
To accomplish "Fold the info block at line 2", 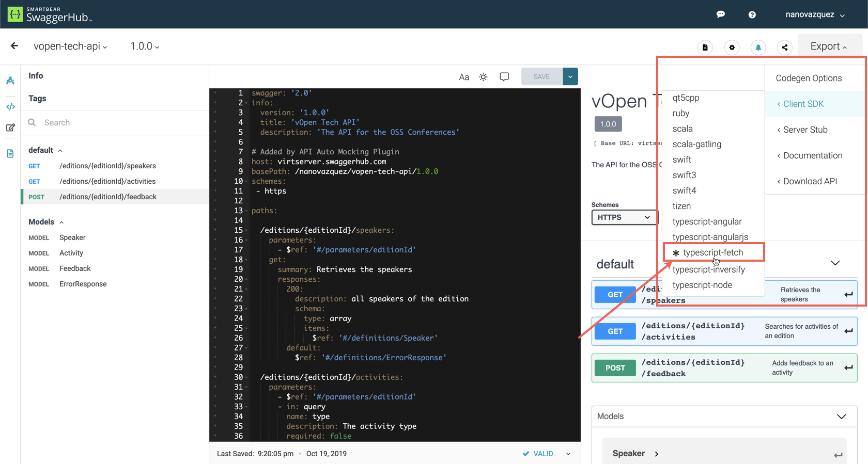I will [246, 103].
